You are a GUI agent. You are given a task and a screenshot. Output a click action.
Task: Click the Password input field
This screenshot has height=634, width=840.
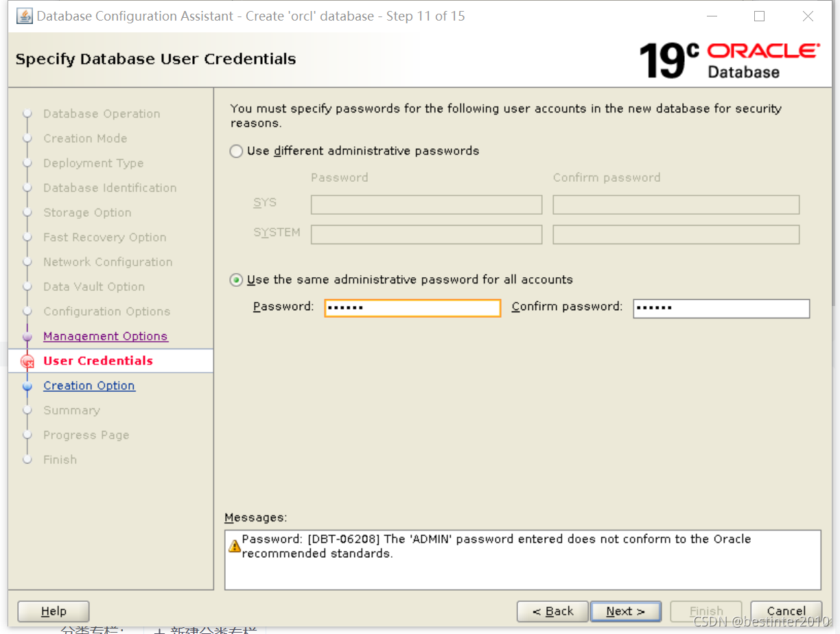412,308
